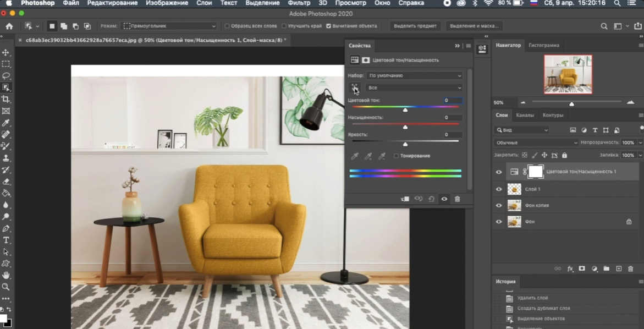The width and height of the screenshot is (644, 329).
Task: Enable the Образец всех слоев checkbox
Action: [227, 26]
